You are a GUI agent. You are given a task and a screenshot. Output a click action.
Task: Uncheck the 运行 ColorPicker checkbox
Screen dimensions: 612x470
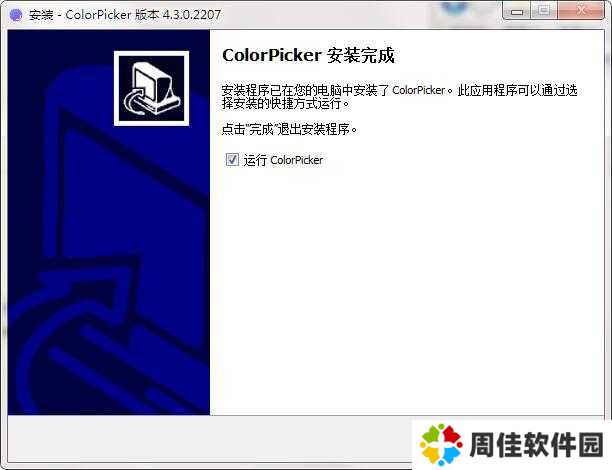(232, 160)
